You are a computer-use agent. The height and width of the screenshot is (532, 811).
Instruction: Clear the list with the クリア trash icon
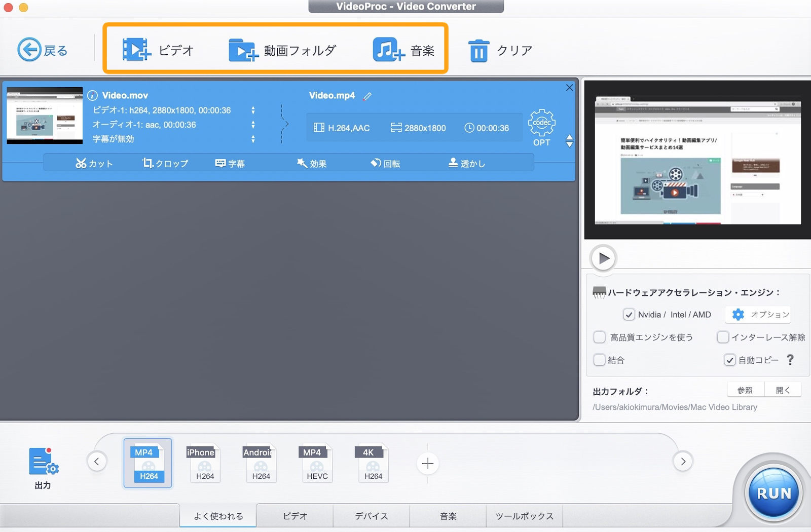tap(478, 50)
